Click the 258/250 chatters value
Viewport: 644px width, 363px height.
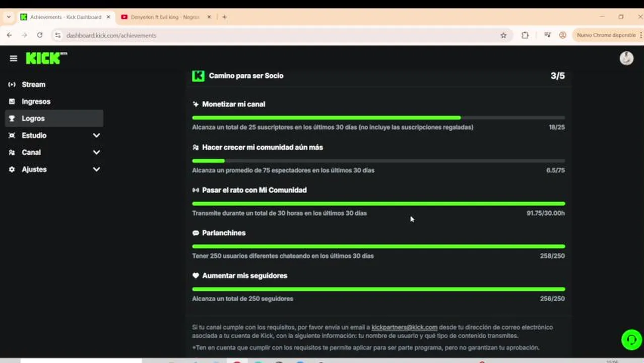[552, 256]
